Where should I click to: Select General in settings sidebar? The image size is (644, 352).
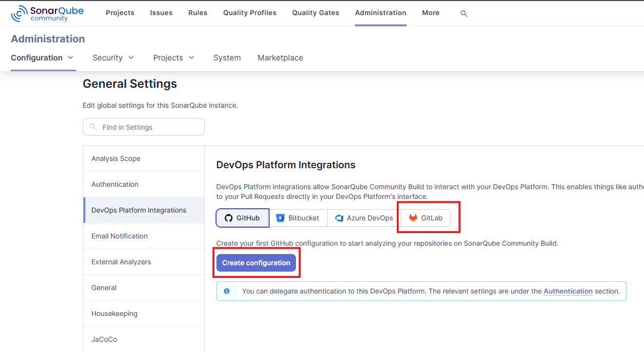(144, 288)
